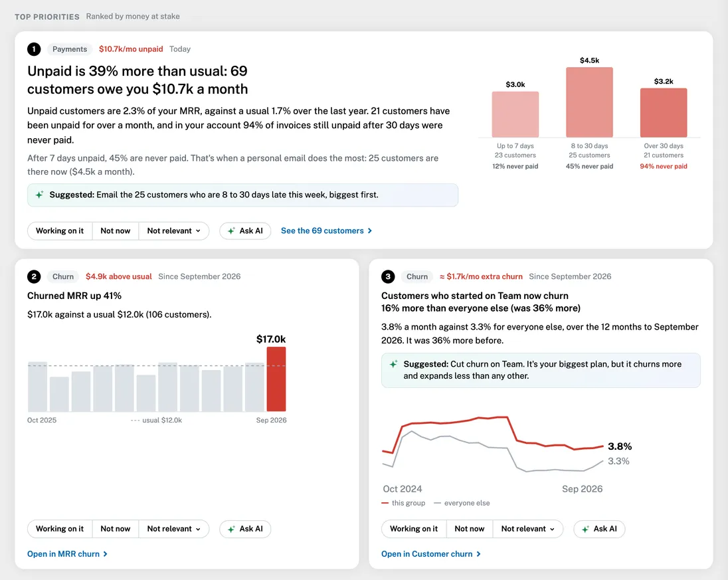Image resolution: width=728 pixels, height=580 pixels.
Task: Open the See the 69 customers link
Action: click(326, 231)
